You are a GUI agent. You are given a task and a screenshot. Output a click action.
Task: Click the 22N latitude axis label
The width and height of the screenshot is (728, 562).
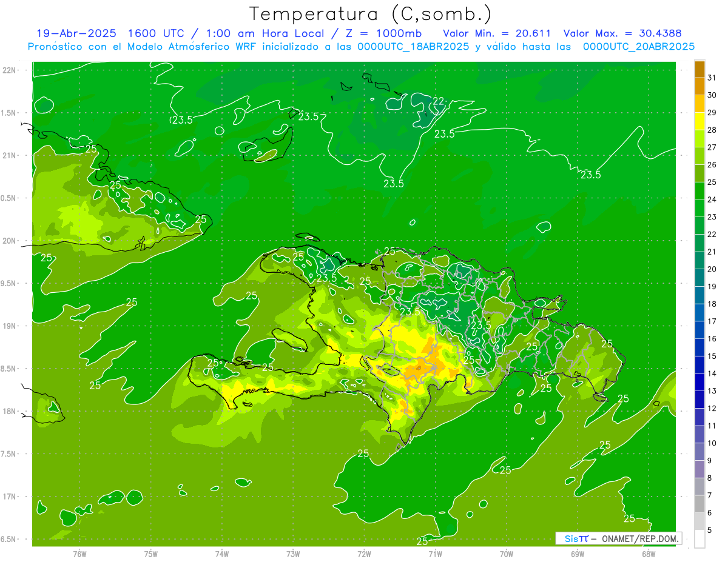pos(10,70)
